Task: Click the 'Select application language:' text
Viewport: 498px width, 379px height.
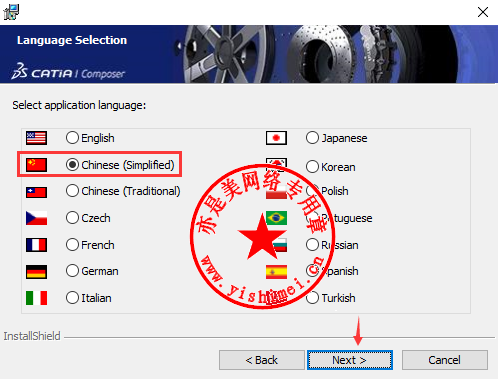Action: pos(79,105)
